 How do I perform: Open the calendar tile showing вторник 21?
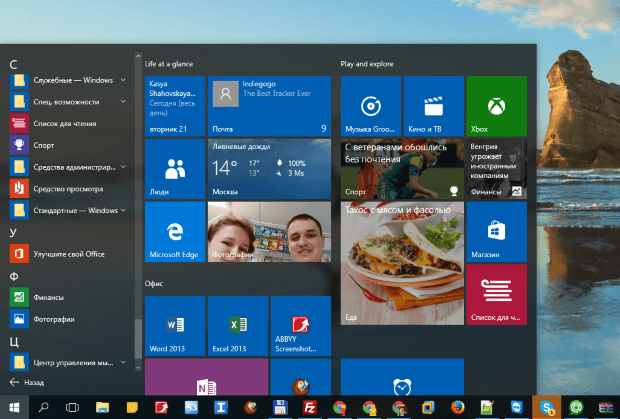tap(175, 106)
